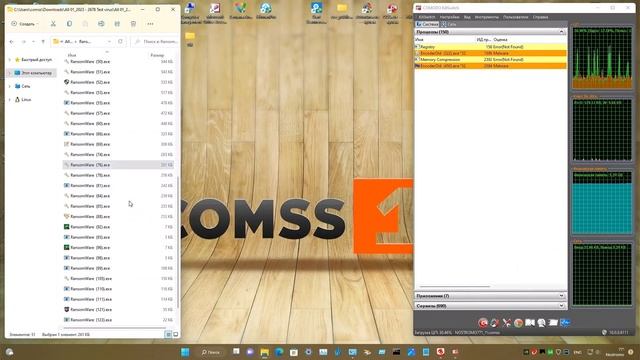
Task: Expand the Сервисы section in KillSwitch
Action: (562, 306)
